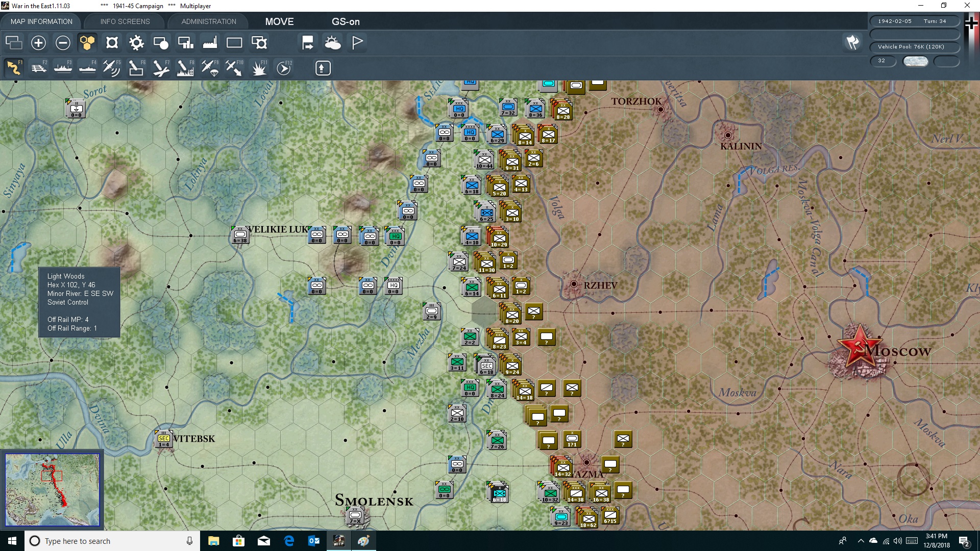The height and width of the screenshot is (551, 980).
Task: Select the F3 naval transport mode
Action: point(63,68)
